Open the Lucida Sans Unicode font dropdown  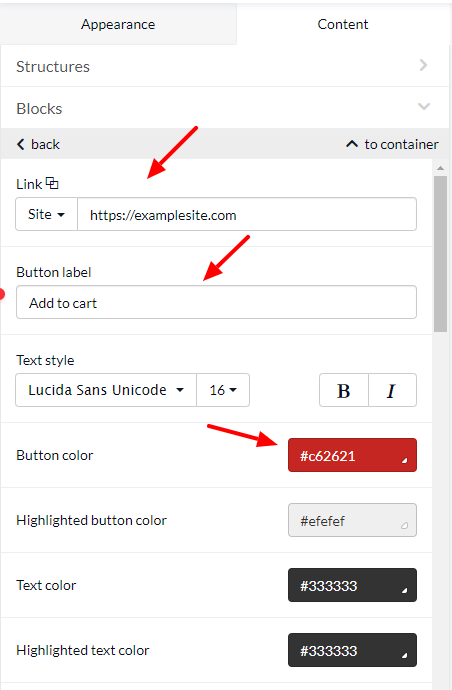click(106, 390)
